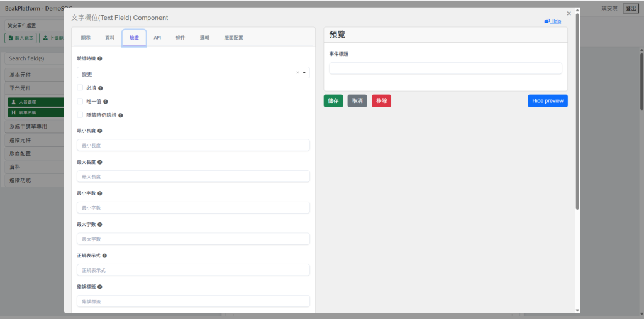
Task: Click the 人員選擇 component button
Action: coord(36,102)
